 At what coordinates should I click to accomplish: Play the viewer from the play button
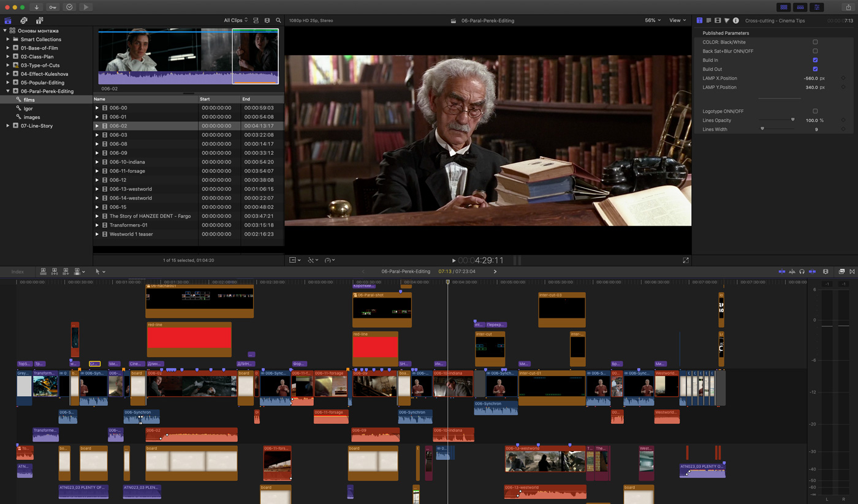(x=454, y=260)
